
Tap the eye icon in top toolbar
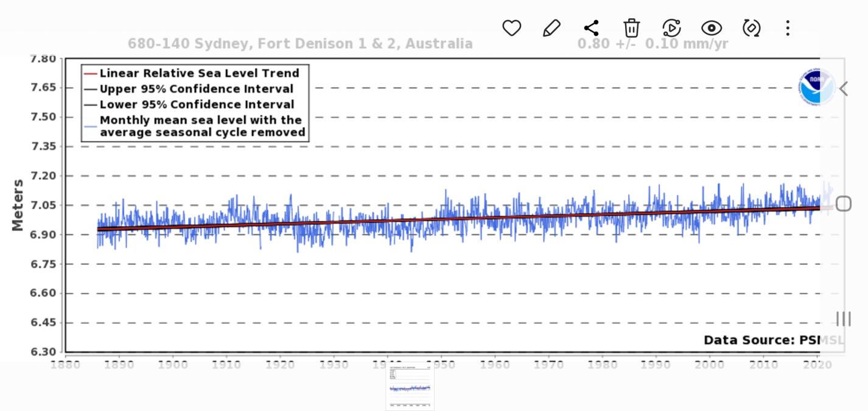[x=711, y=28]
